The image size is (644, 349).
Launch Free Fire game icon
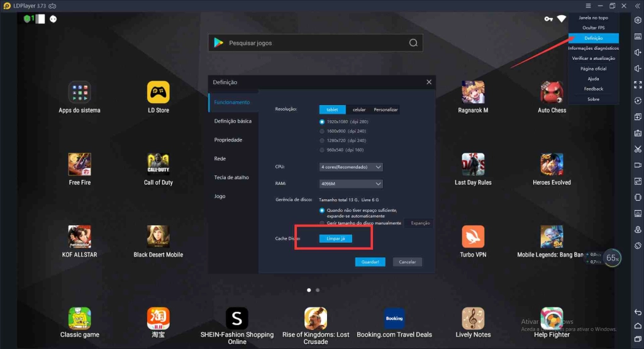coord(80,165)
